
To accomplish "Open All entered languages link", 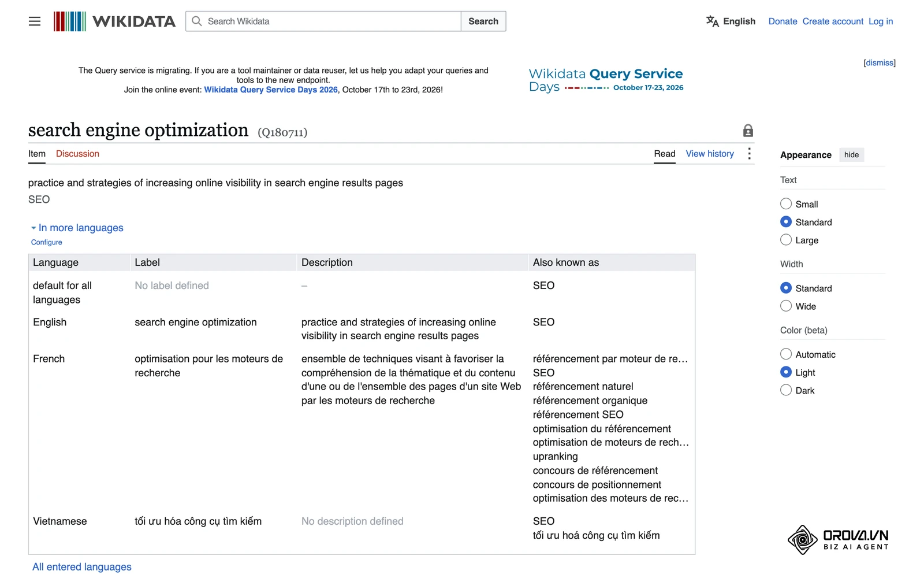I will tap(82, 567).
